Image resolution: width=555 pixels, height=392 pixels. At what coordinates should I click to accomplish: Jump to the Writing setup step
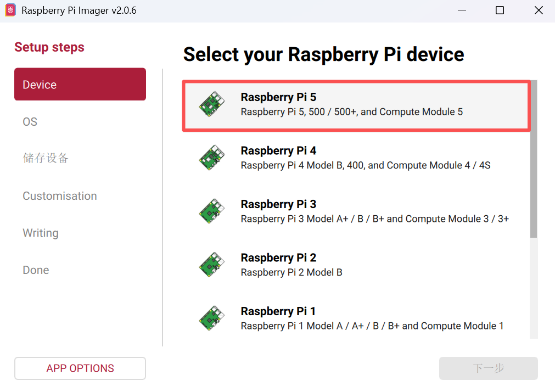pyautogui.click(x=41, y=233)
